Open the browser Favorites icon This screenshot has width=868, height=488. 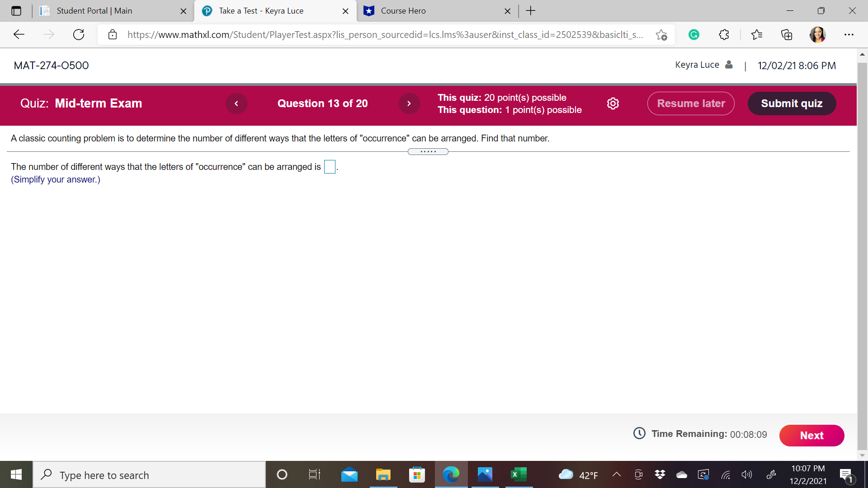757,34
